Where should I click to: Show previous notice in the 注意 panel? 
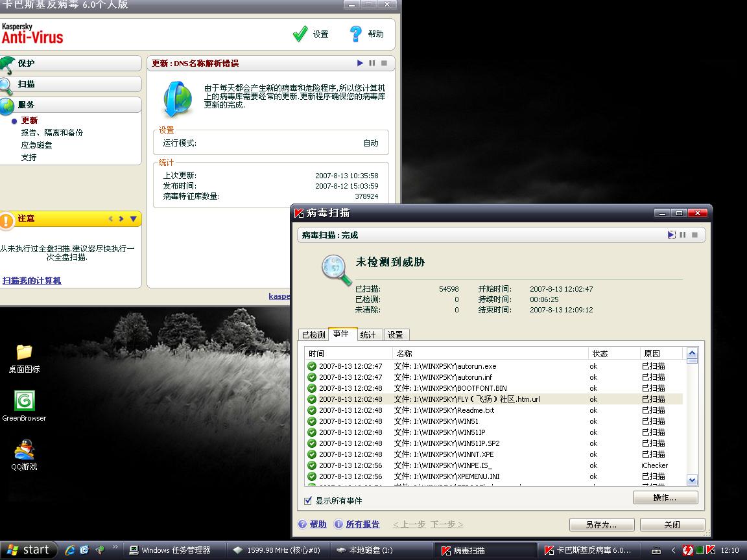pos(110,218)
